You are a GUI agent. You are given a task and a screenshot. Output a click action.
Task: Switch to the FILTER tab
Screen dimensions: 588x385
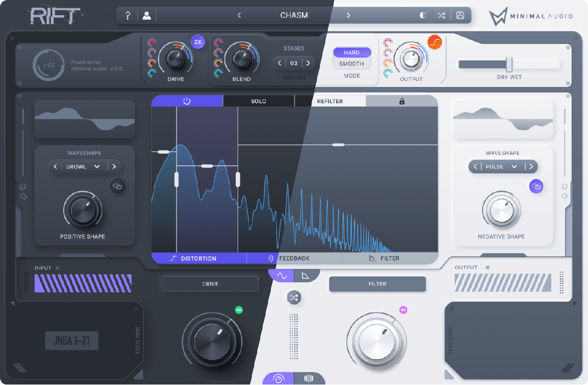[385, 258]
